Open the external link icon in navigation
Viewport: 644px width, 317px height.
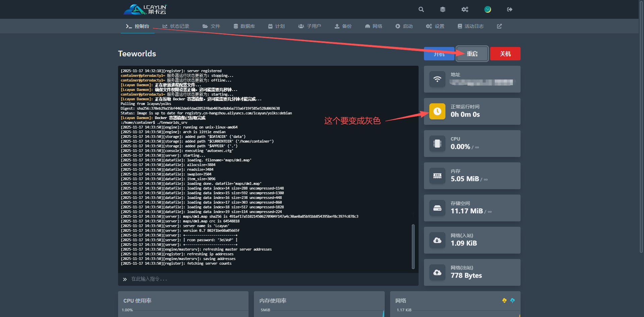point(499,26)
